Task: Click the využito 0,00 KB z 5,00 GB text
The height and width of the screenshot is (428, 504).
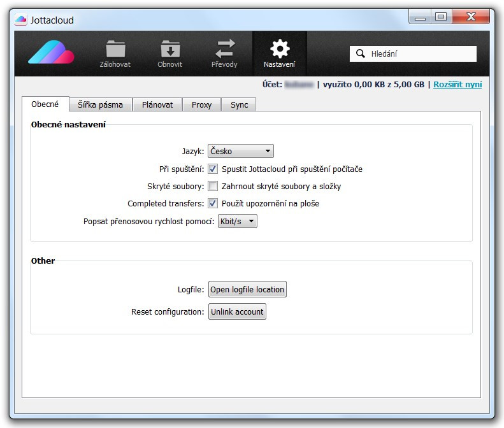Action: 373,85
